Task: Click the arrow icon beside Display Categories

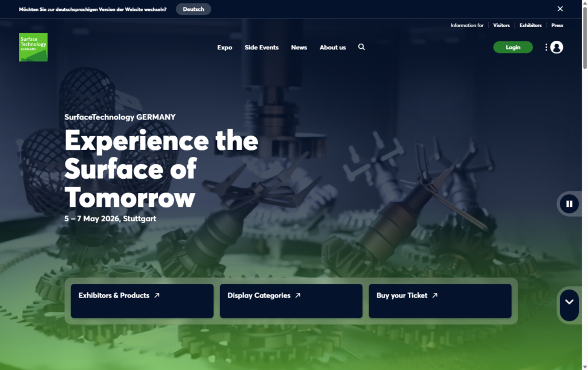Action: click(x=297, y=295)
